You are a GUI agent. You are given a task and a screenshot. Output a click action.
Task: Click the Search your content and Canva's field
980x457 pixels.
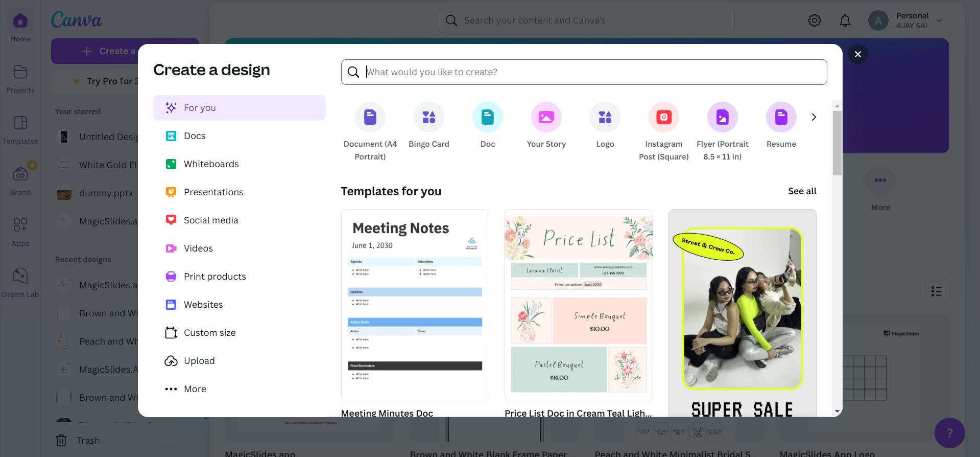pyautogui.click(x=587, y=20)
